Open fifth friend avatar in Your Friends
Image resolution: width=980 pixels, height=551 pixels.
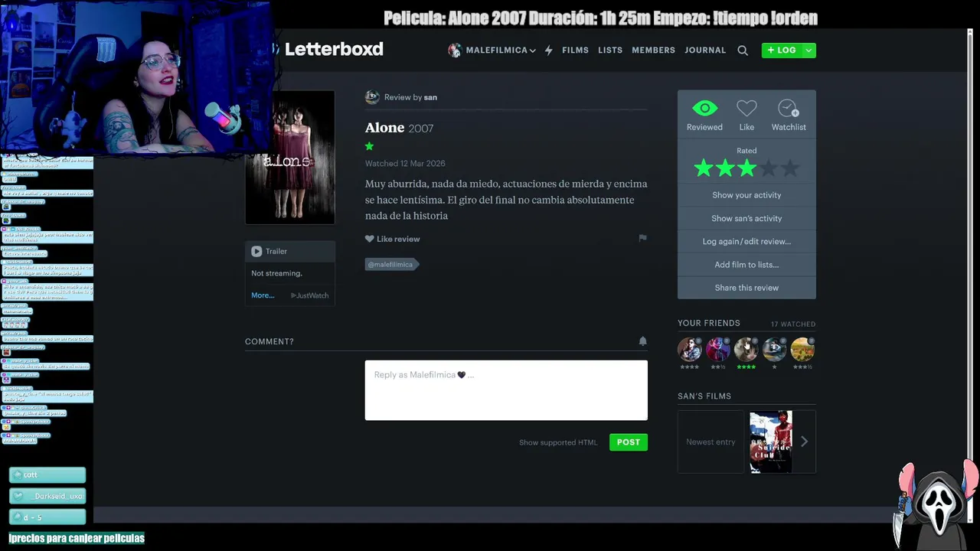pos(802,350)
